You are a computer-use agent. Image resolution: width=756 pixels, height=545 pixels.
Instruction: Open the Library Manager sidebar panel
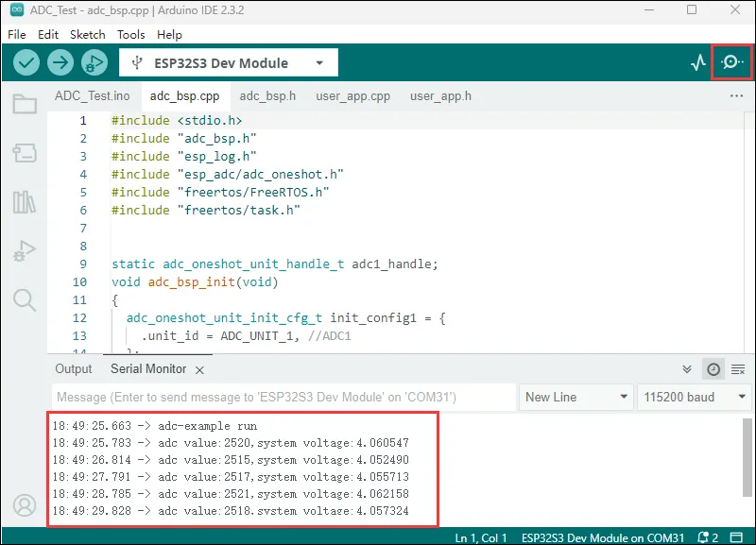[25, 202]
